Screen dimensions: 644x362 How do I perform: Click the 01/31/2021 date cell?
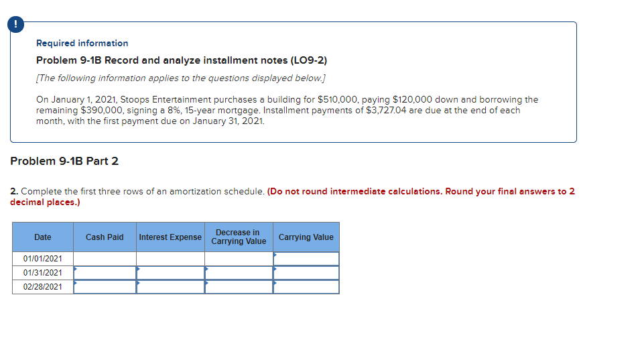point(43,273)
